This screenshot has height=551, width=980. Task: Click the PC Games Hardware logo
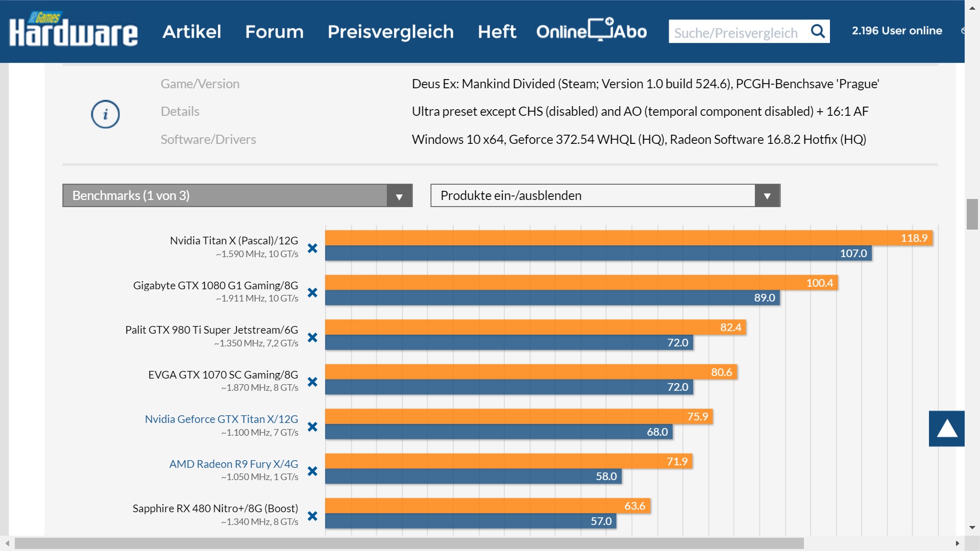[73, 31]
